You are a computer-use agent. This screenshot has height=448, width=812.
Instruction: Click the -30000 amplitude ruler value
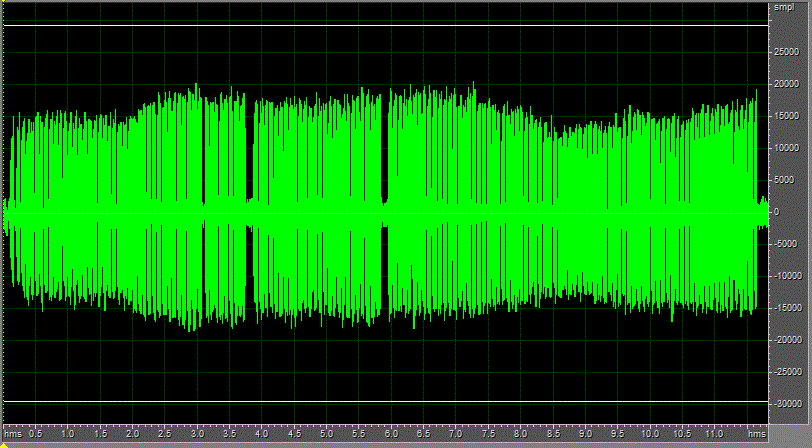pos(787,404)
